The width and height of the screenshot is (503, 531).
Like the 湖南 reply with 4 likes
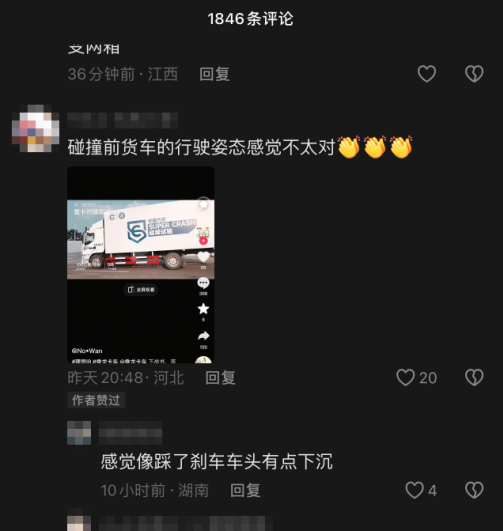[415, 490]
